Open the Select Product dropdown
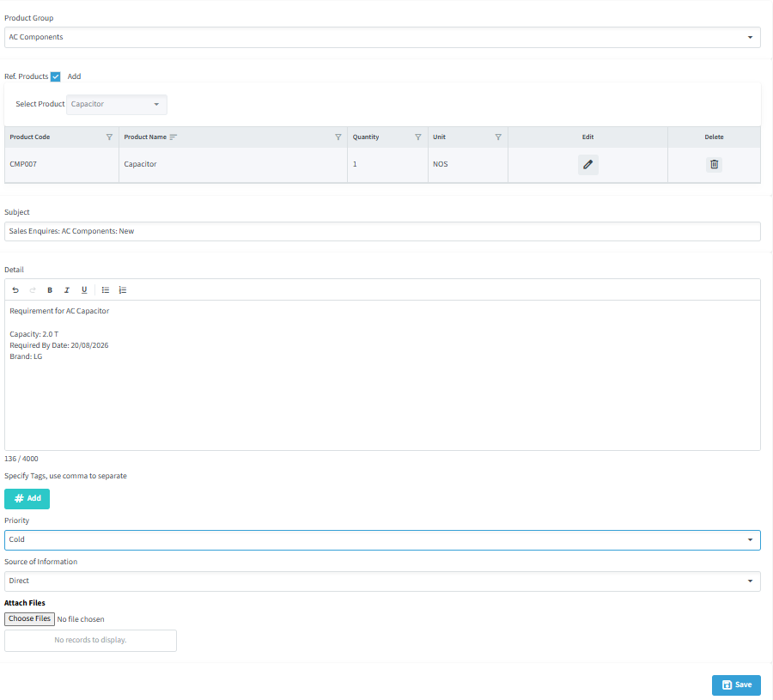 click(117, 105)
